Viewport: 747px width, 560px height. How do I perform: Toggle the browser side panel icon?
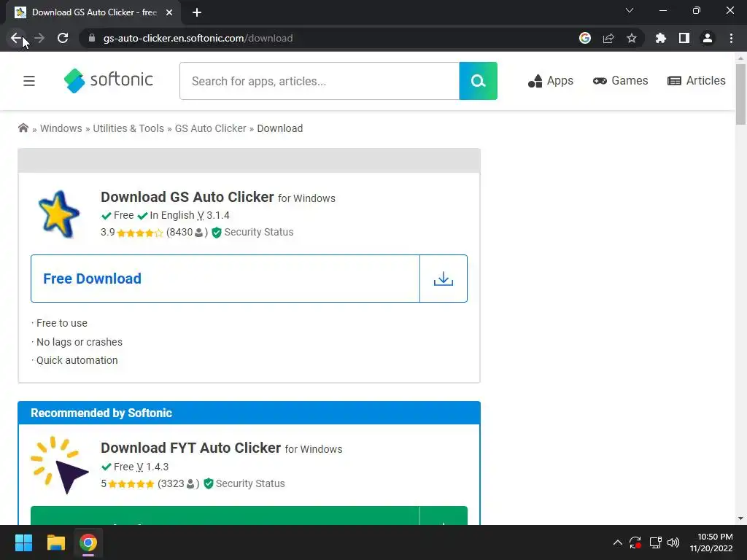coord(684,38)
